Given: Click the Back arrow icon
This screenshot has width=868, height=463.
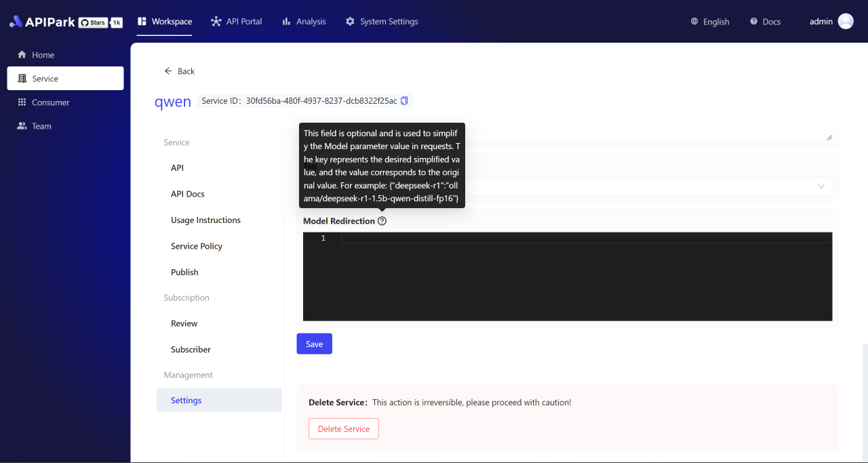Looking at the screenshot, I should 168,71.
